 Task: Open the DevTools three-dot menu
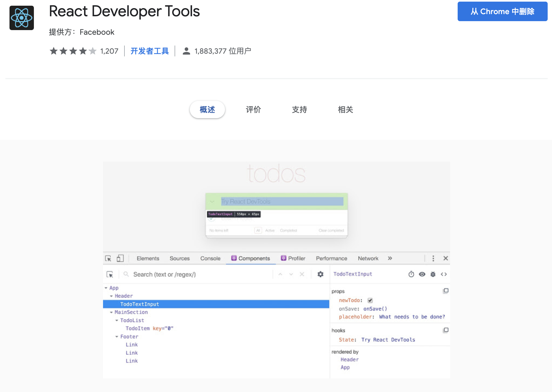click(433, 258)
